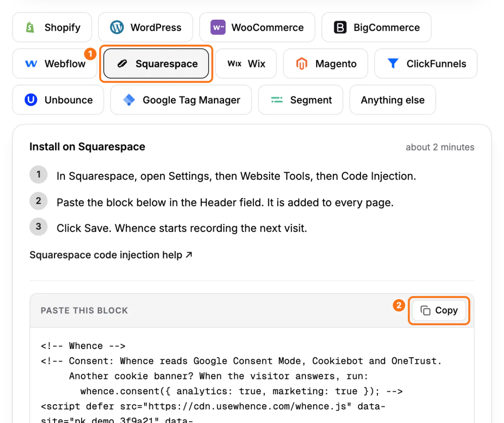Switch to Magento instructions
The height and width of the screenshot is (423, 504).
[326, 63]
